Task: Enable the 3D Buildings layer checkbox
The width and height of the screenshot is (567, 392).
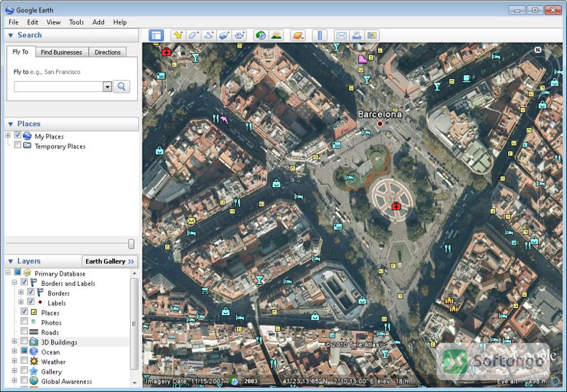Action: tap(24, 341)
